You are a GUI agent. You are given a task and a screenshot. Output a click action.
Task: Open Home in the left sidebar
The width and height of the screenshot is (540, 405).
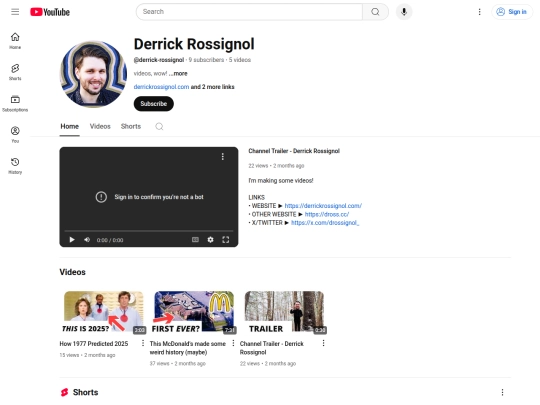pos(15,41)
